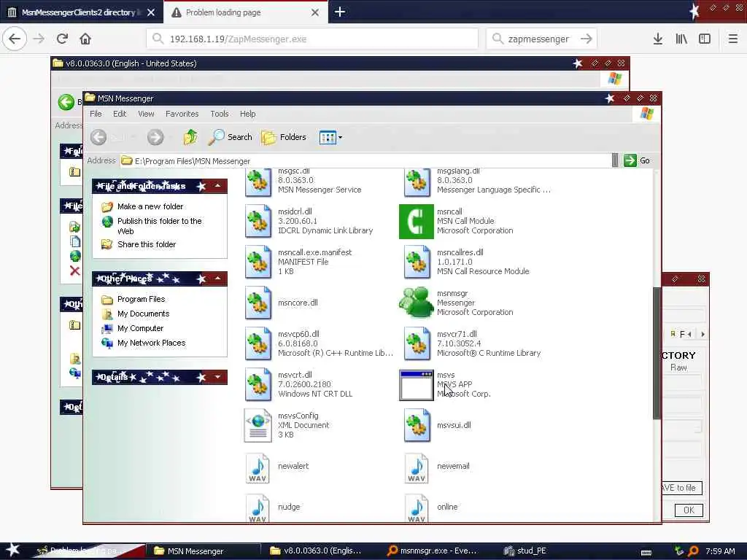Viewport: 747px width, 560px height.
Task: Select the msncall.exe.manifest file icon
Action: (258, 262)
